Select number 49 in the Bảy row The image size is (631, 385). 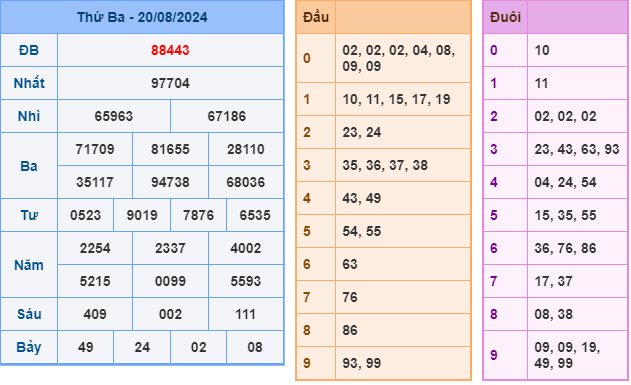[86, 347]
